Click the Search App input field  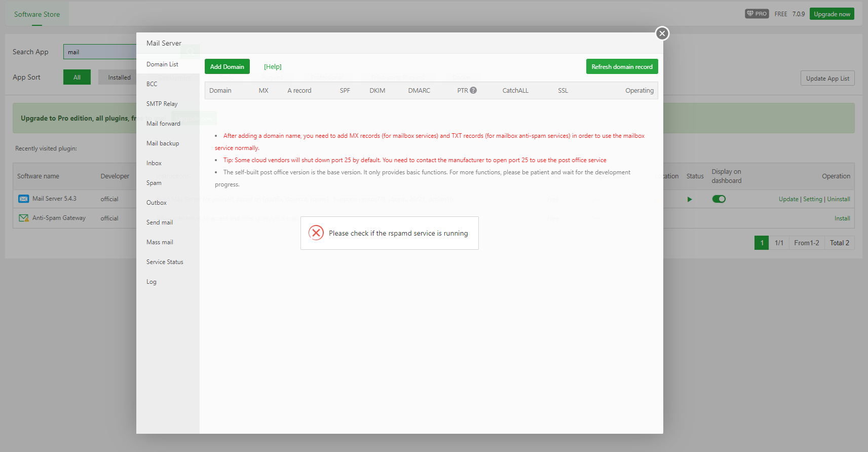click(100, 52)
